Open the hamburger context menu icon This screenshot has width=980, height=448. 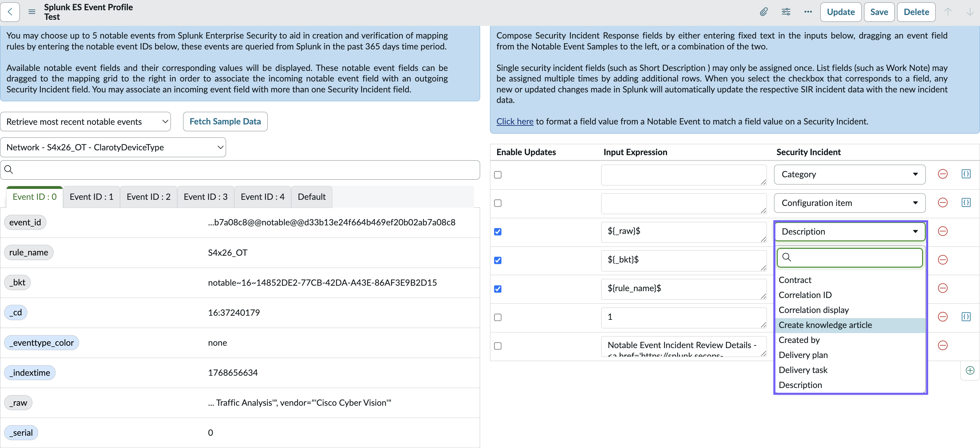click(32, 12)
